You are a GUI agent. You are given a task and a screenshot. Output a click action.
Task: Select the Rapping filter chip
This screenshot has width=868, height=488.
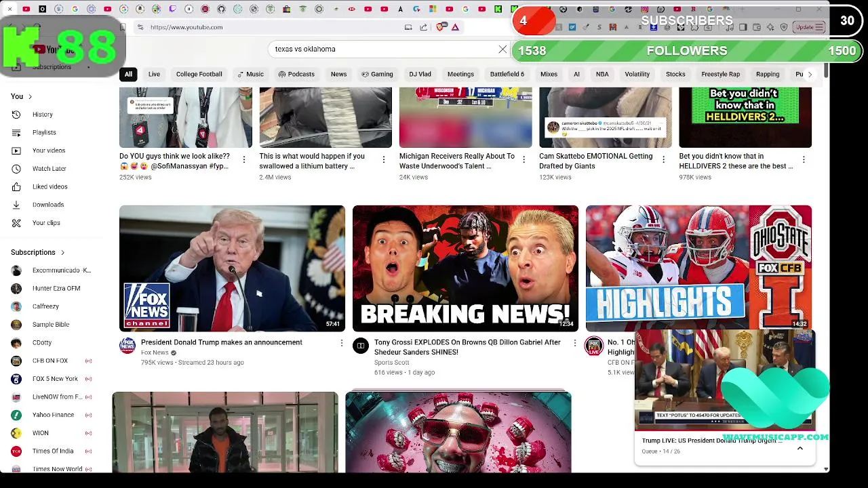tap(768, 74)
